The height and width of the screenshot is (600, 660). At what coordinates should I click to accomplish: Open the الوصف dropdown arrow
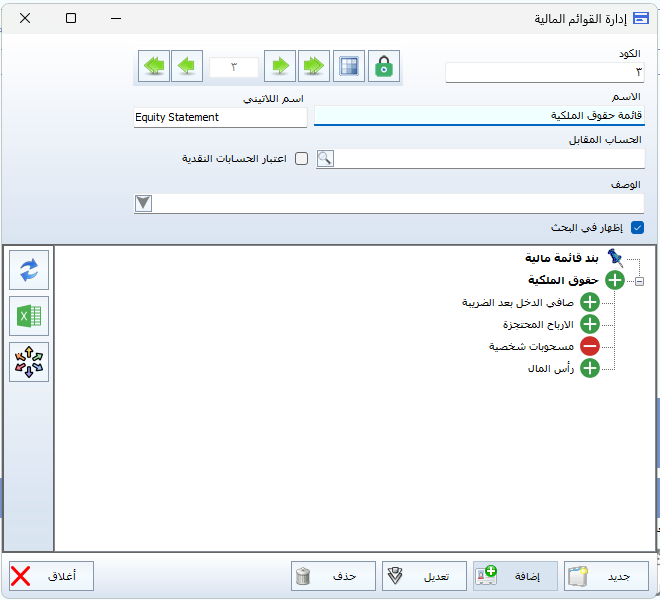click(144, 203)
